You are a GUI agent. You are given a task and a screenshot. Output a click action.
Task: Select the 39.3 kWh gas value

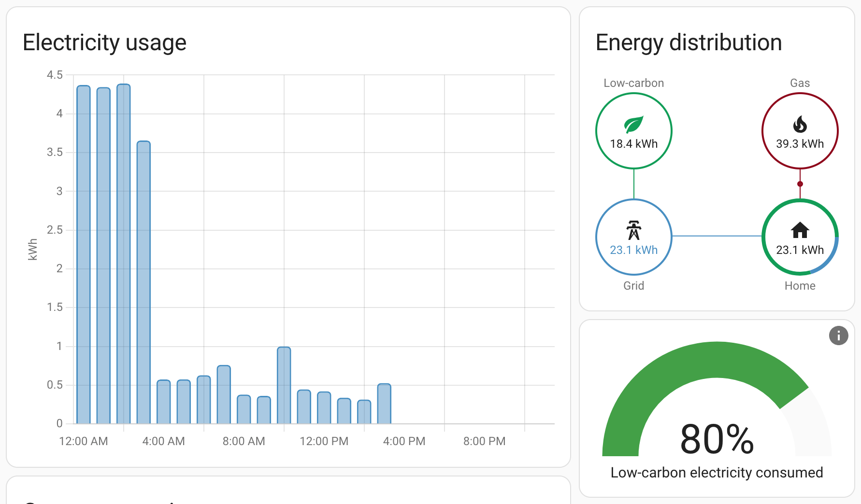click(x=800, y=144)
